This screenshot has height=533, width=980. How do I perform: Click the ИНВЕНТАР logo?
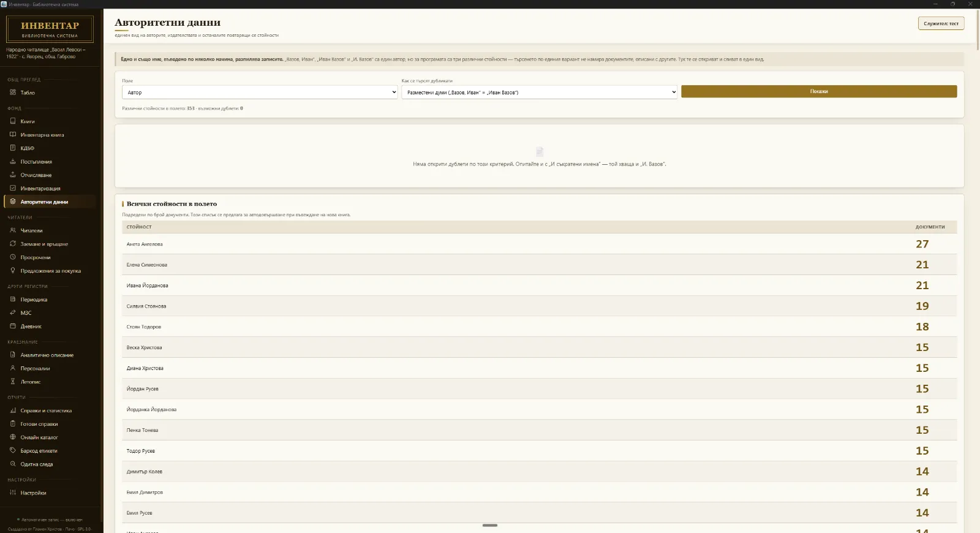tap(50, 29)
